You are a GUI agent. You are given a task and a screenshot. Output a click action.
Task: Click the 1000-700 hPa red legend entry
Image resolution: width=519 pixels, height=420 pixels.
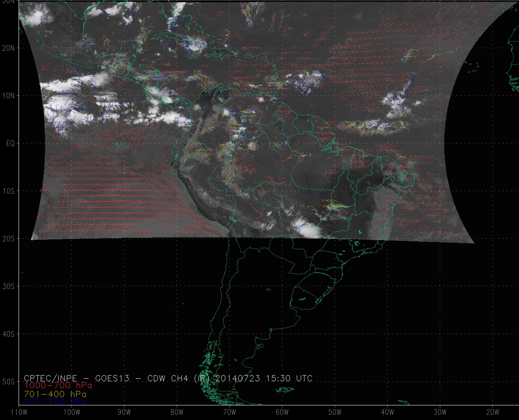[58, 385]
